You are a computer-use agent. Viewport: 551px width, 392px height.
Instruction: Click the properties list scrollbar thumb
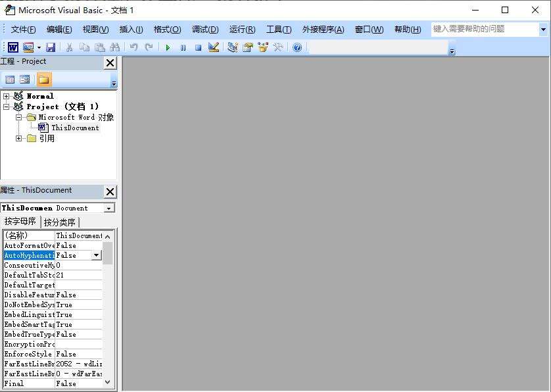[108, 253]
